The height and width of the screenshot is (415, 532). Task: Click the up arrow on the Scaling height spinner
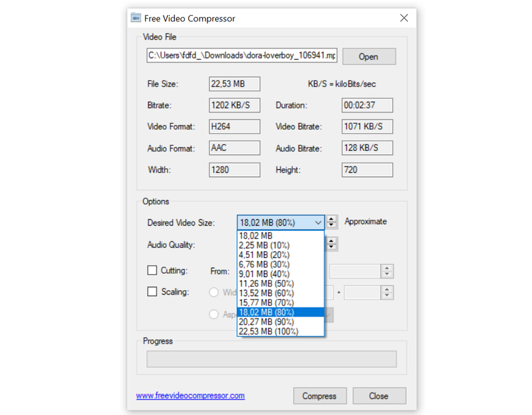[x=387, y=289]
